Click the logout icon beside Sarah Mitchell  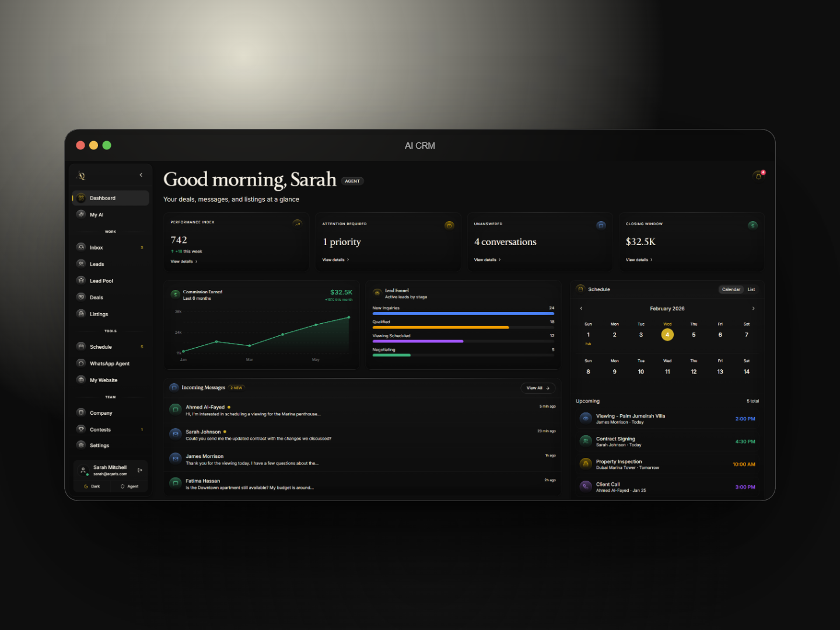[x=140, y=470]
